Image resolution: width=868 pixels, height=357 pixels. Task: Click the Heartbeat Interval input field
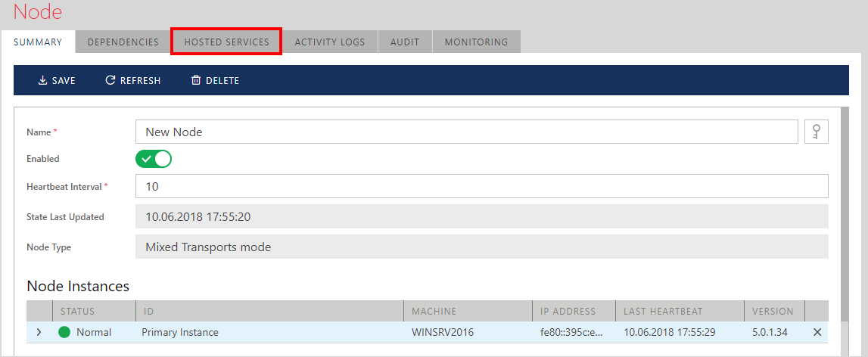pyautogui.click(x=481, y=186)
